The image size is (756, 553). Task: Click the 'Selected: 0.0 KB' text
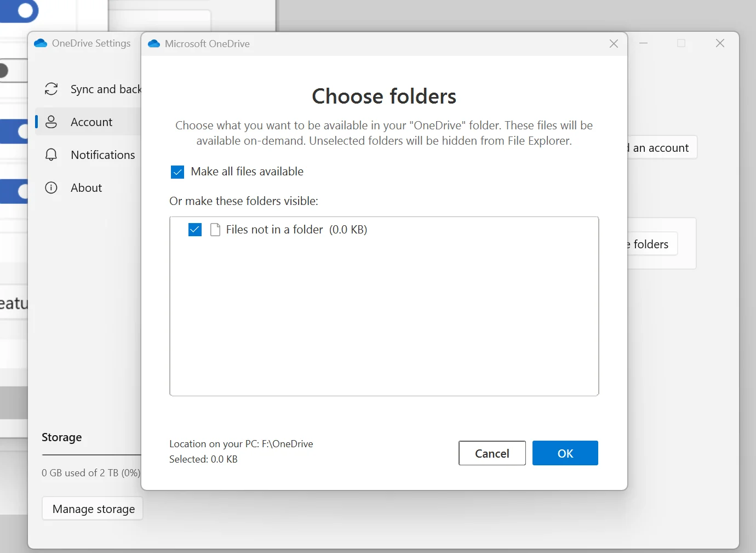203,459
